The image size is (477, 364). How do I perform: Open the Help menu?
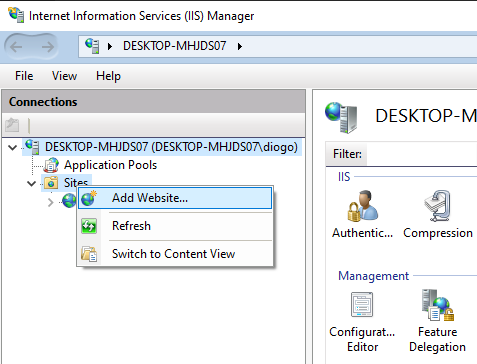tap(108, 76)
